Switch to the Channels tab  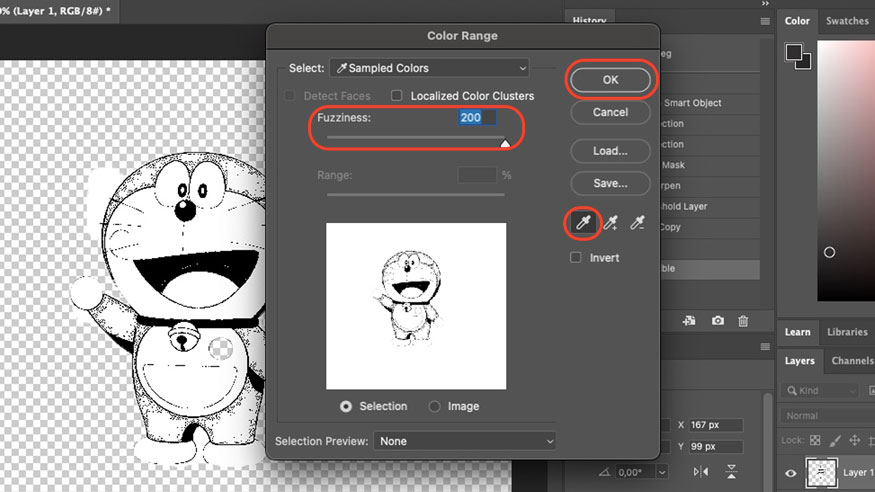click(852, 361)
